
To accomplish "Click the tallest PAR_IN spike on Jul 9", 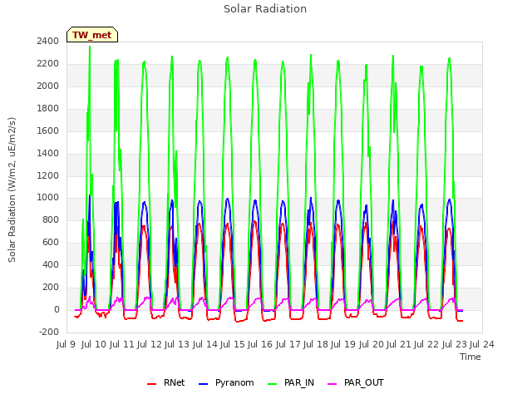I will (90, 47).
